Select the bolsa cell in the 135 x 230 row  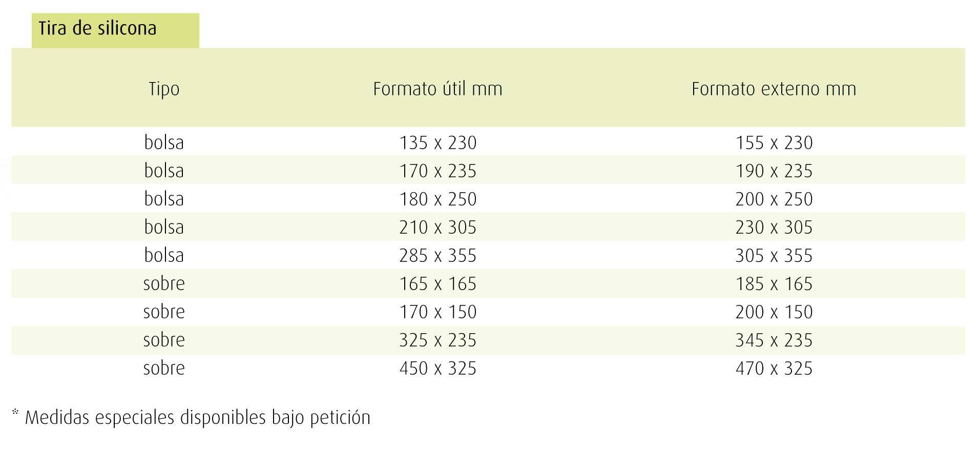164,142
